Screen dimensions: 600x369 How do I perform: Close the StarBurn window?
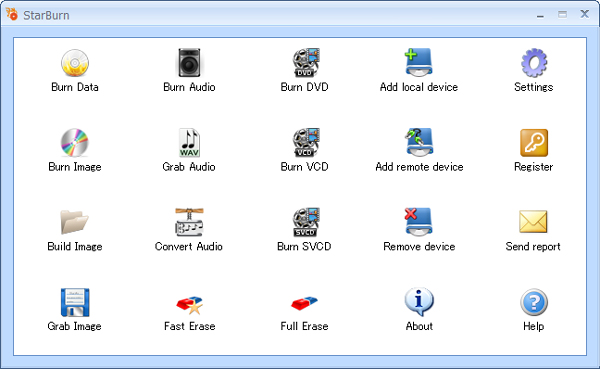[584, 14]
